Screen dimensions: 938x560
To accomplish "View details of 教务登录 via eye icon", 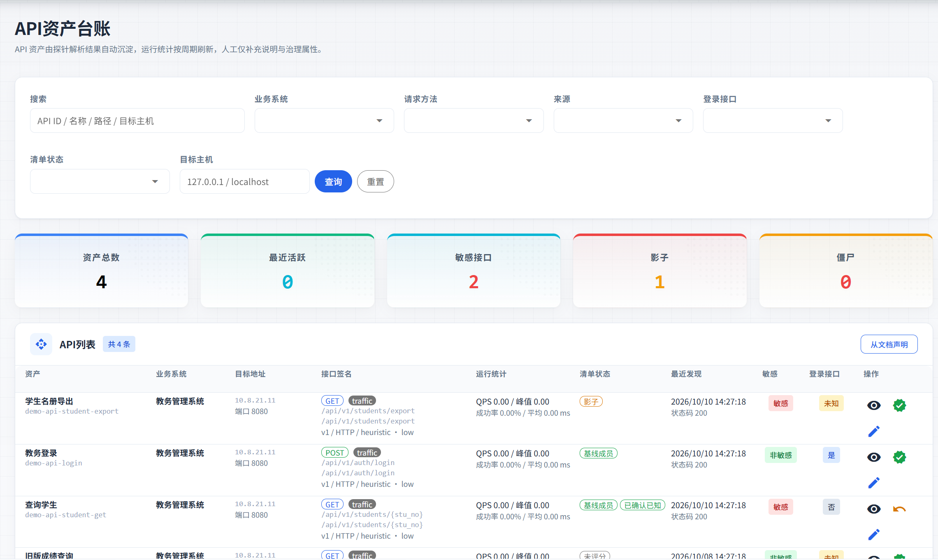I will (x=874, y=457).
